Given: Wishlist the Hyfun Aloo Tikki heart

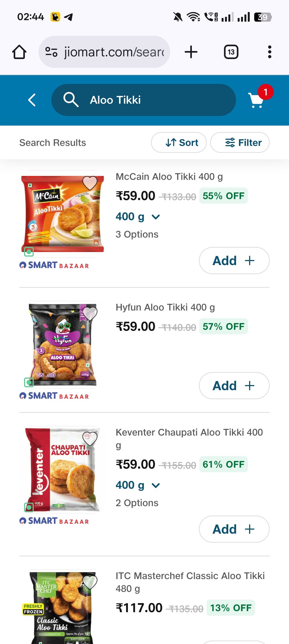Looking at the screenshot, I should (x=90, y=313).
